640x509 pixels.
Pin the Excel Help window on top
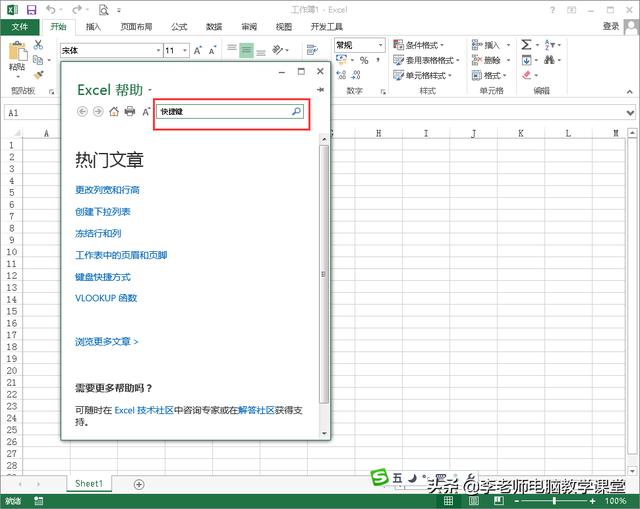320,89
